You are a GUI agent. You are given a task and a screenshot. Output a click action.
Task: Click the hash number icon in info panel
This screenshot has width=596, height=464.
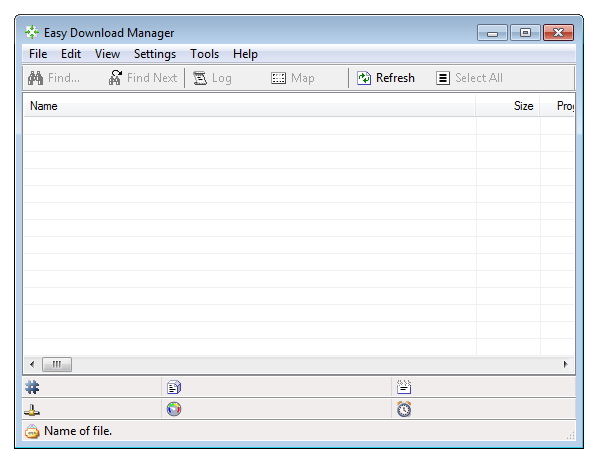click(x=32, y=387)
